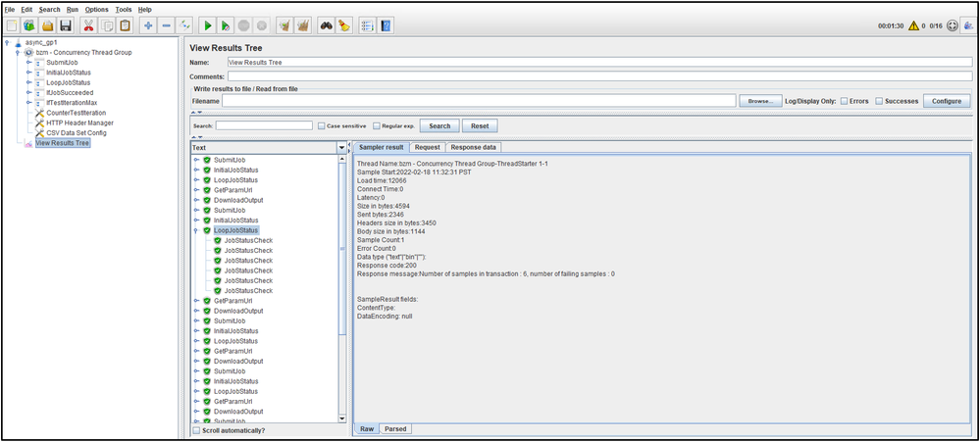Open tree search with the binoculars icon
980x442 pixels.
click(327, 25)
